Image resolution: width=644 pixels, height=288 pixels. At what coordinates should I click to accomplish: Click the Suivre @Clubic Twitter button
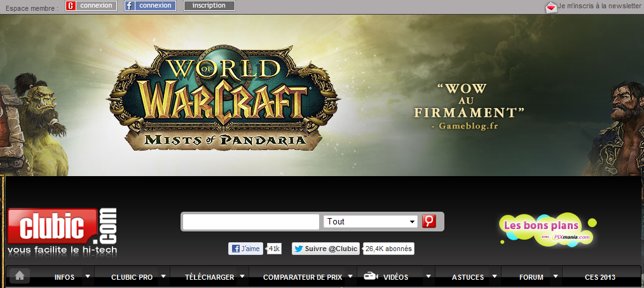point(325,249)
